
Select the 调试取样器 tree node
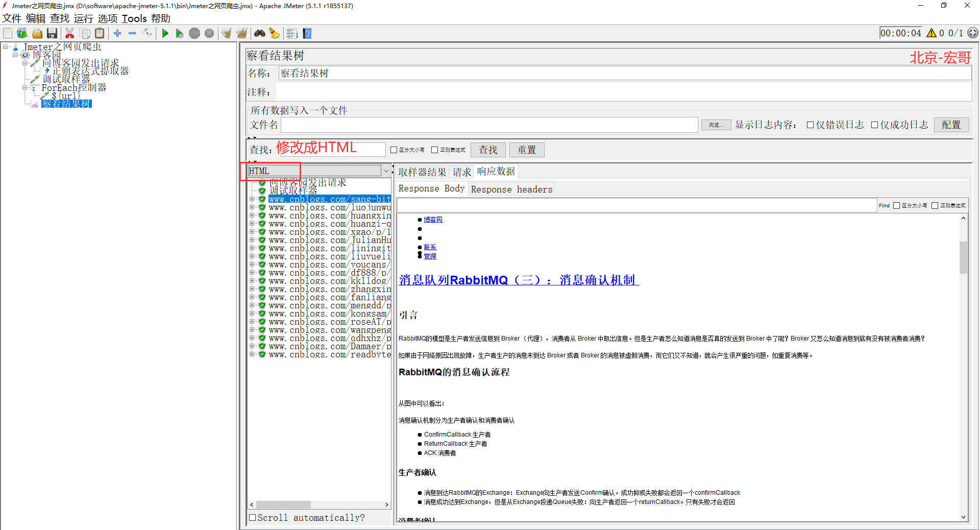tap(66, 79)
